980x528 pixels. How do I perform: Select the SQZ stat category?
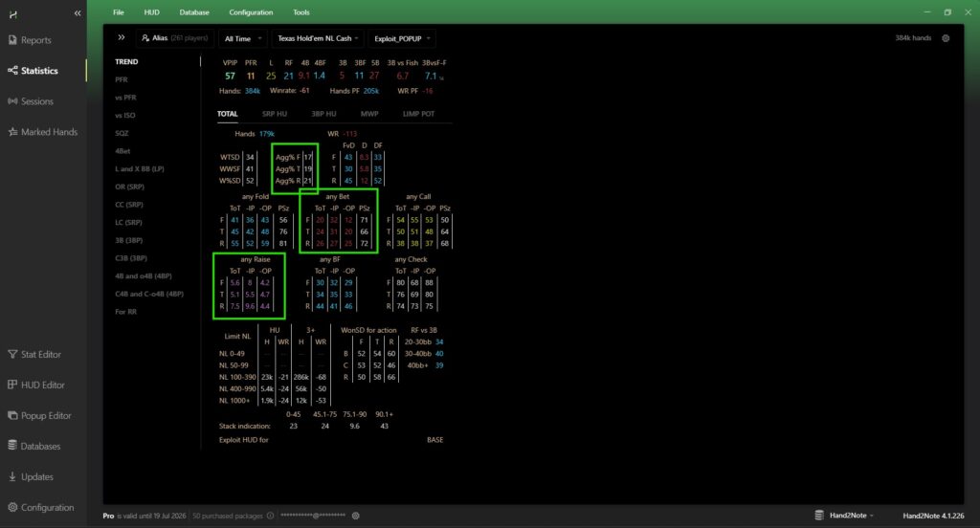click(x=121, y=132)
